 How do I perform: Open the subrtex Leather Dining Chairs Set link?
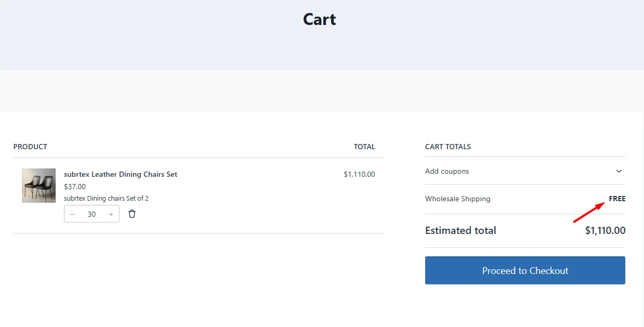click(121, 174)
